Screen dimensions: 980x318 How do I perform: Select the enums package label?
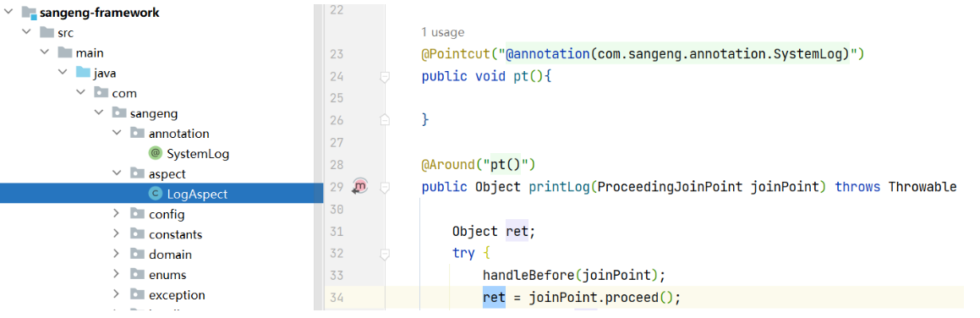[x=167, y=275]
